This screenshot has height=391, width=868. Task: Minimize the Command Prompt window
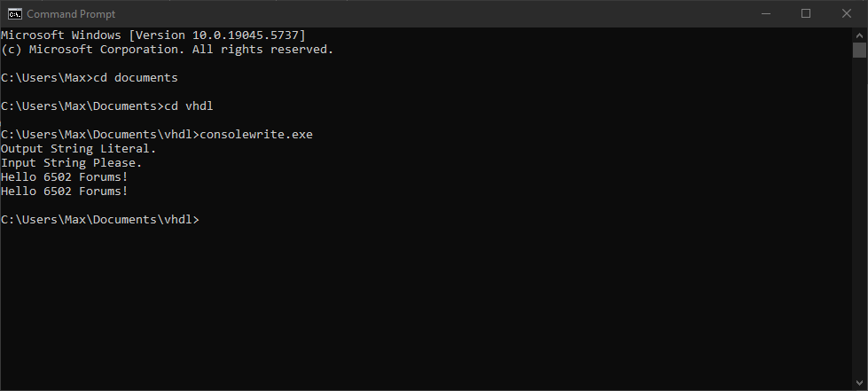click(x=764, y=13)
